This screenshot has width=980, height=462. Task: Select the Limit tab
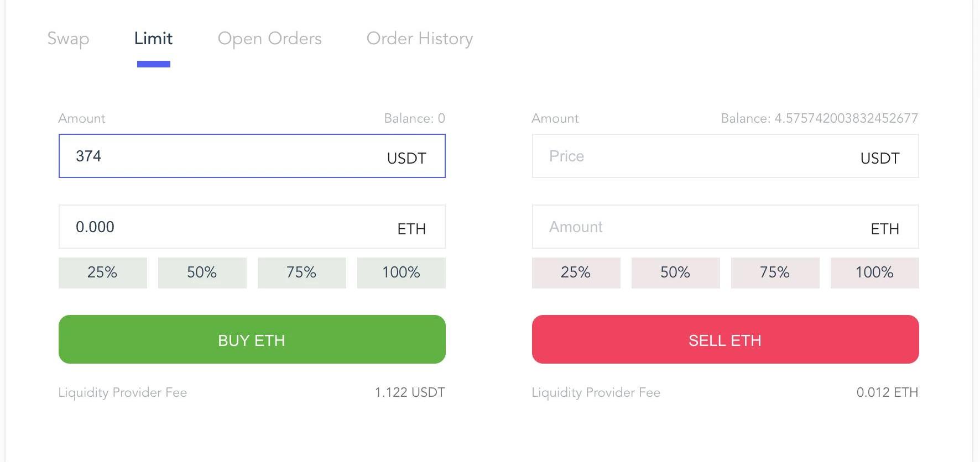pos(153,39)
